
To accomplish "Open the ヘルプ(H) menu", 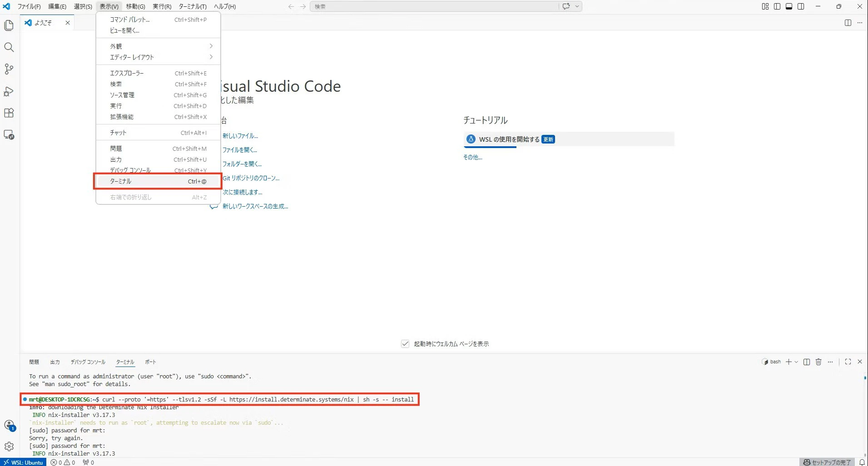I will tap(225, 6).
